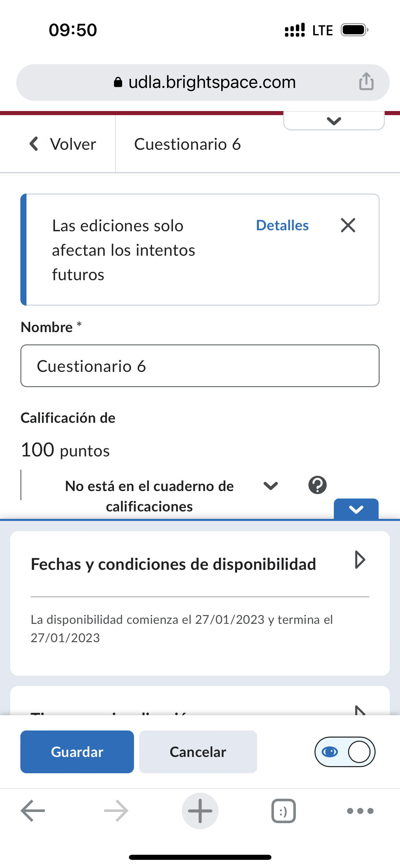Viewport: 400px width, 868px height.
Task: Expand Fechas y condiciones de disponibilidad
Action: point(360,560)
